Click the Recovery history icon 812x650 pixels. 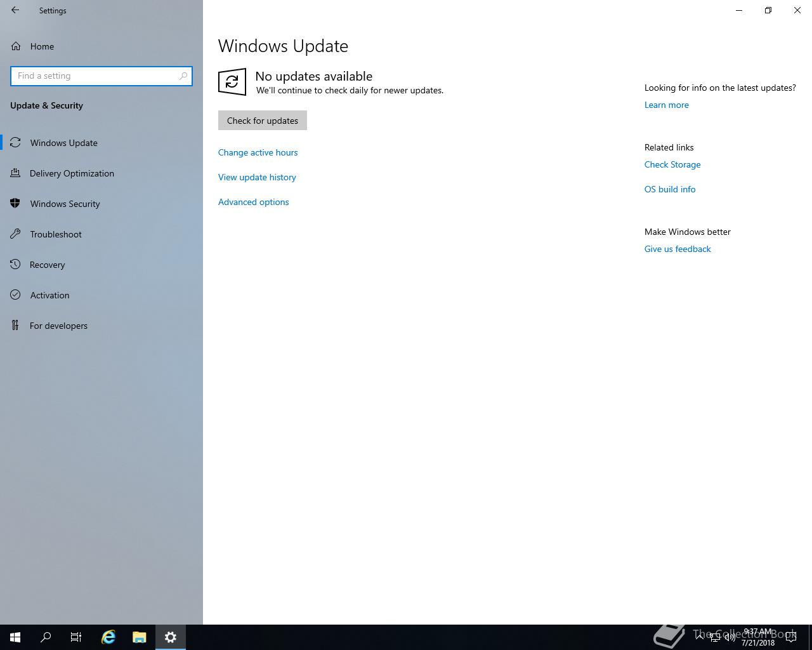(x=16, y=265)
